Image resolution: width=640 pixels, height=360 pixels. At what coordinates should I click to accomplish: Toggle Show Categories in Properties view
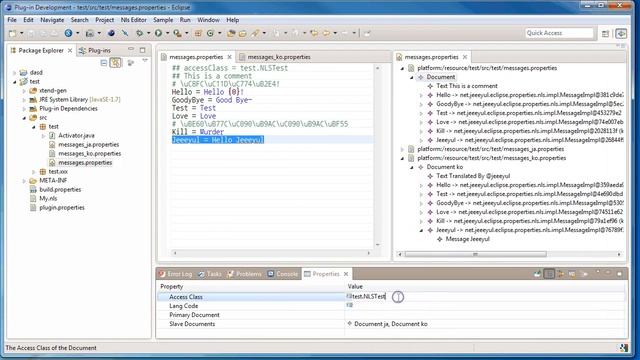tap(549, 274)
